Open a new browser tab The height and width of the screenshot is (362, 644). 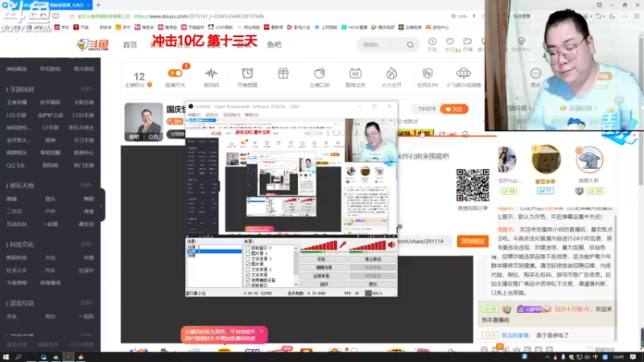[98, 5]
